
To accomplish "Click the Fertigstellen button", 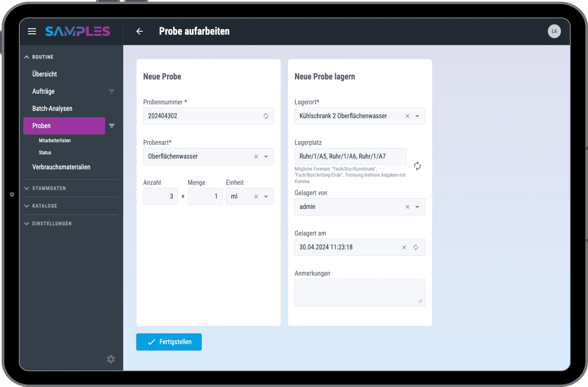I will pos(169,342).
